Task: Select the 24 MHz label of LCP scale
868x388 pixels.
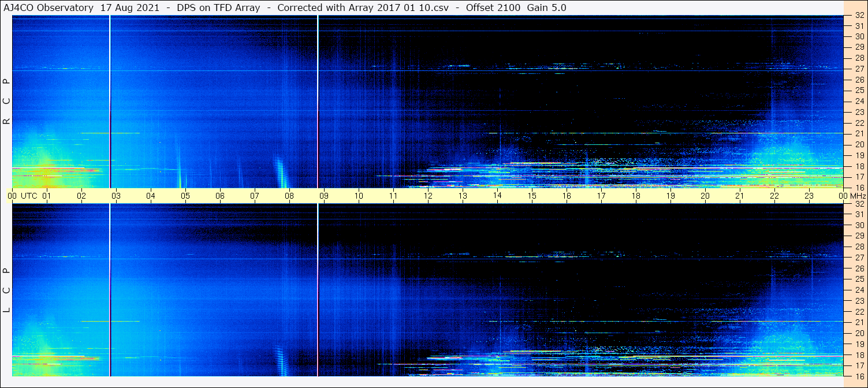Action: 859,290
